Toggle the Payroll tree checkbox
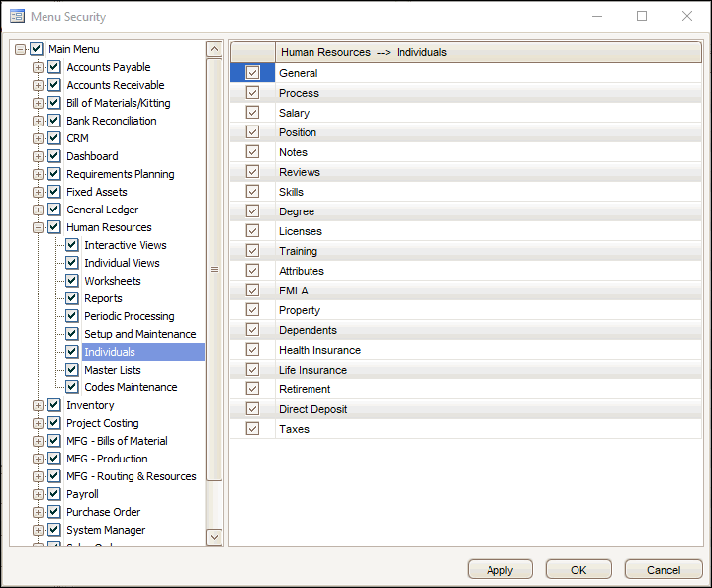Image resolution: width=712 pixels, height=588 pixels. click(54, 494)
